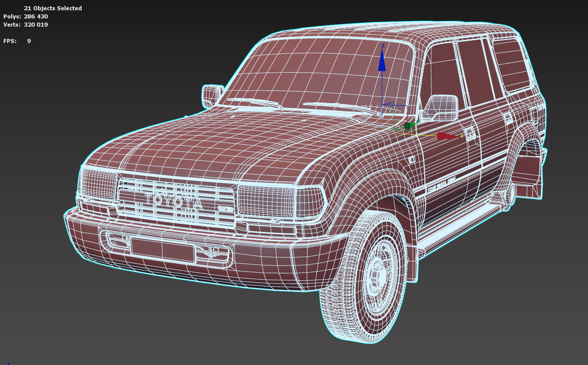
Task: Click the FPS value "9"
Action: pos(29,41)
